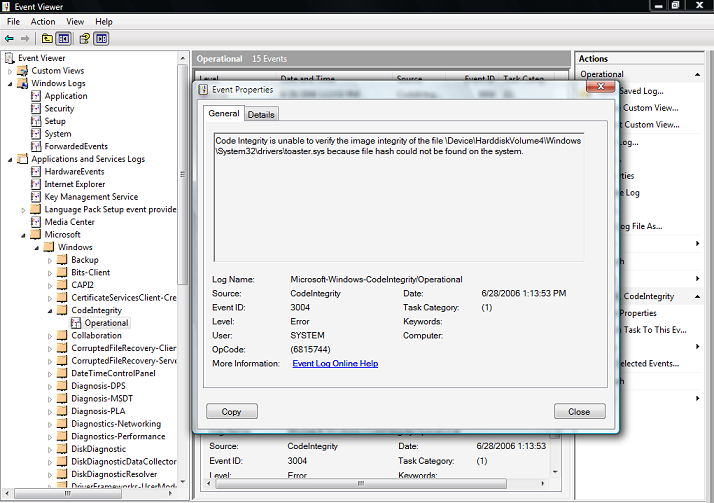Open the Help menu
This screenshot has width=714, height=503.
click(x=104, y=22)
